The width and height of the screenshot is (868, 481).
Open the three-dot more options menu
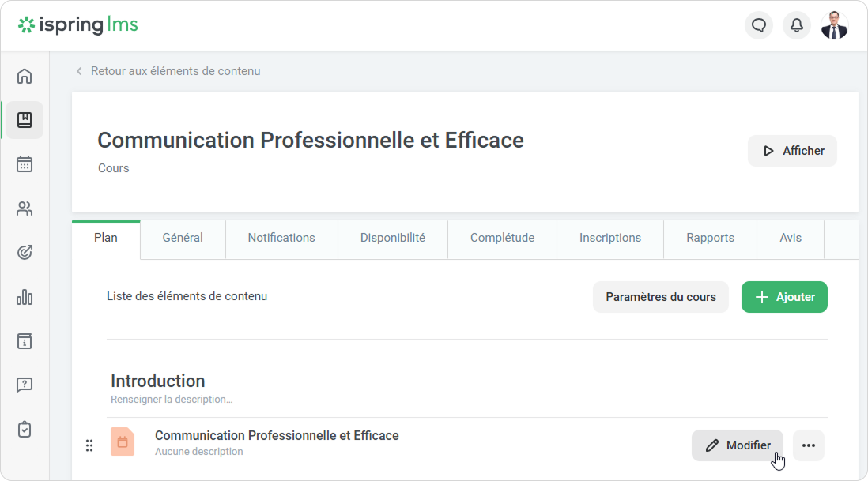pyautogui.click(x=808, y=445)
